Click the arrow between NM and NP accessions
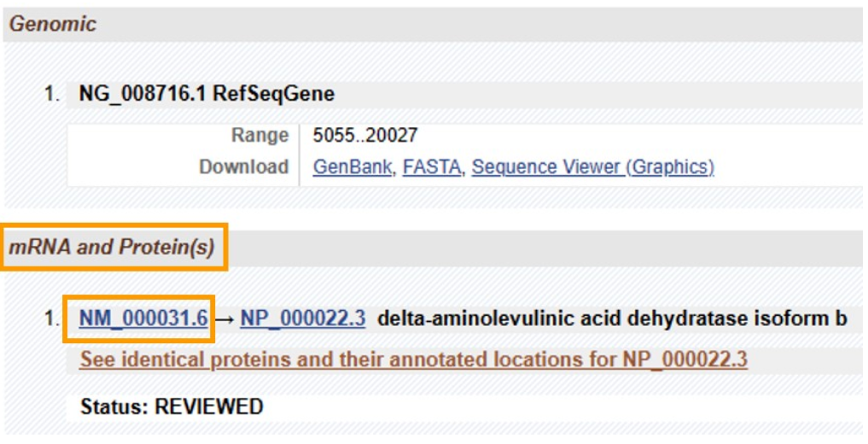The height and width of the screenshot is (444, 868). point(224,318)
